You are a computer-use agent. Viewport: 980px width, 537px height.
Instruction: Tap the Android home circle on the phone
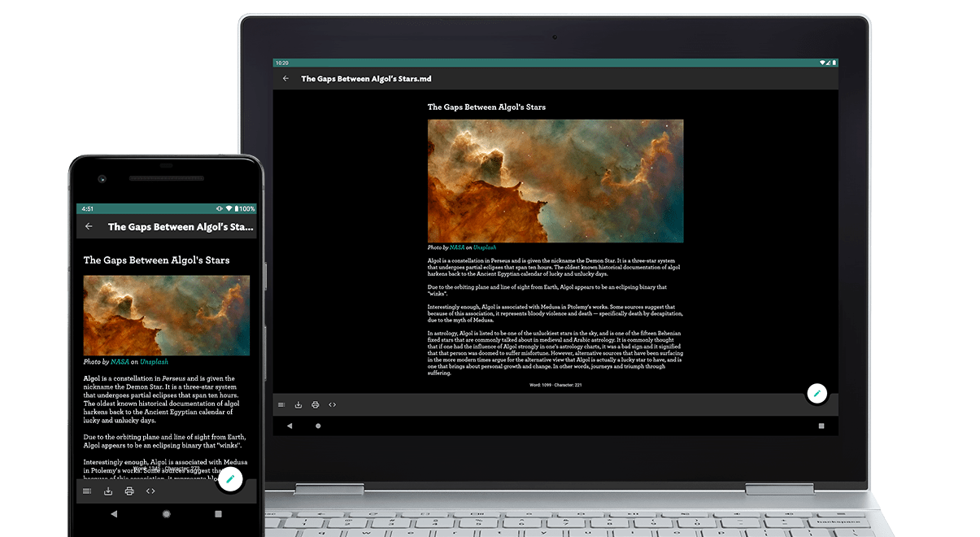coord(167,514)
